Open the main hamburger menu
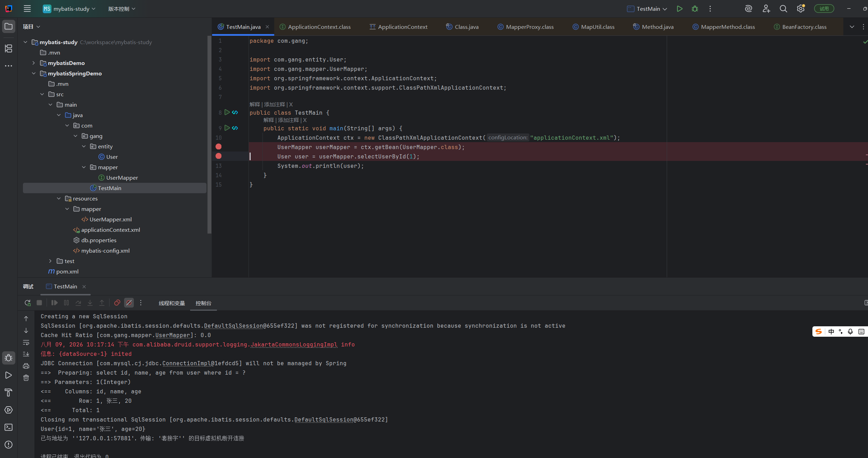 pos(27,9)
